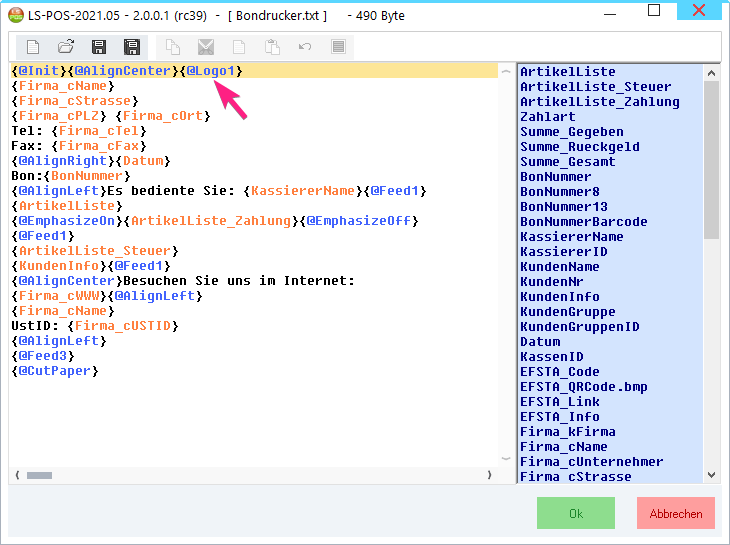Click the Ok button
Viewport: 730px width, 545px height.
tap(576, 513)
